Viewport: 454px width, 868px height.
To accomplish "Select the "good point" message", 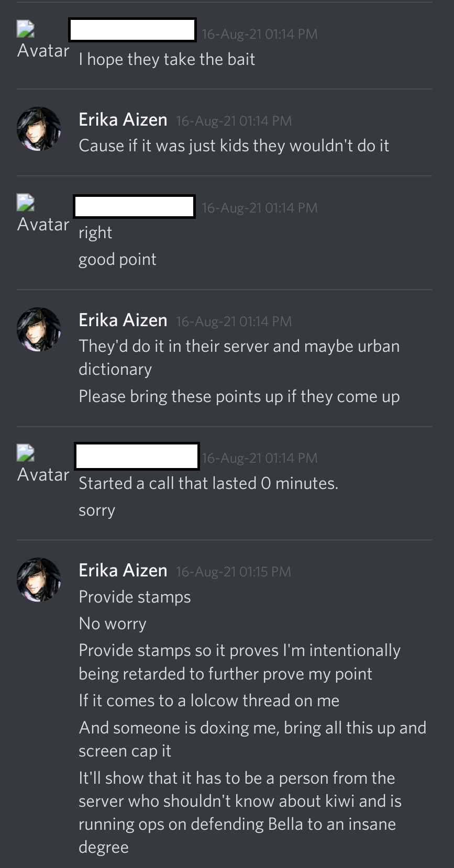I will [x=117, y=260].
